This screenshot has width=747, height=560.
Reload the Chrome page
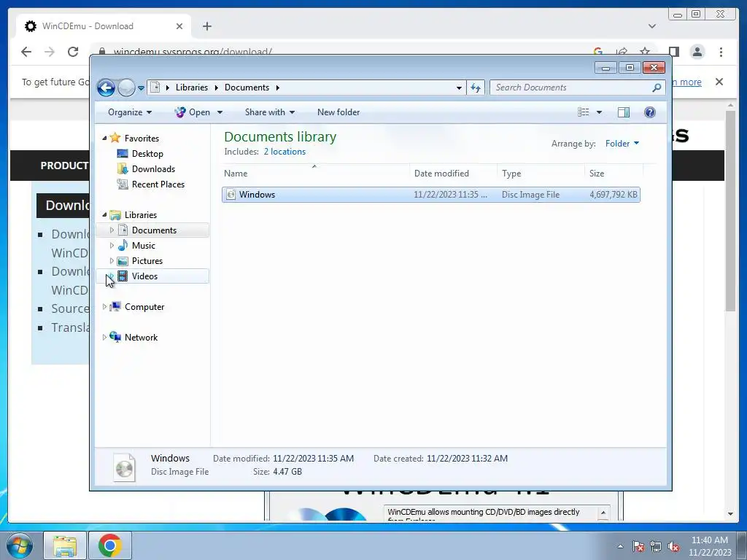point(73,52)
